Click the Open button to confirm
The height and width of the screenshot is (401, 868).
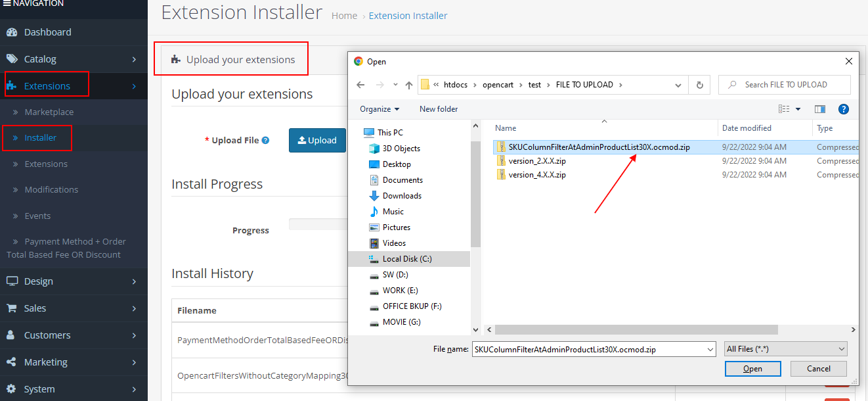coord(752,369)
